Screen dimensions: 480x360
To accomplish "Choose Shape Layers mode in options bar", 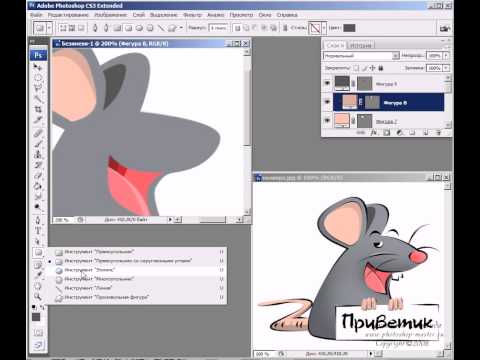I will (63, 28).
